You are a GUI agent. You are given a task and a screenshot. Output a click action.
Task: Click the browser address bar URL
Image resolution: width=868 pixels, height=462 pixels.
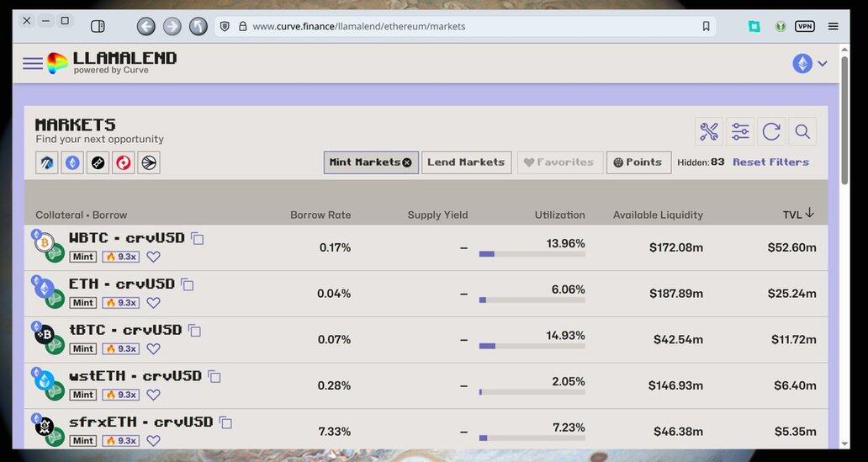click(x=358, y=26)
